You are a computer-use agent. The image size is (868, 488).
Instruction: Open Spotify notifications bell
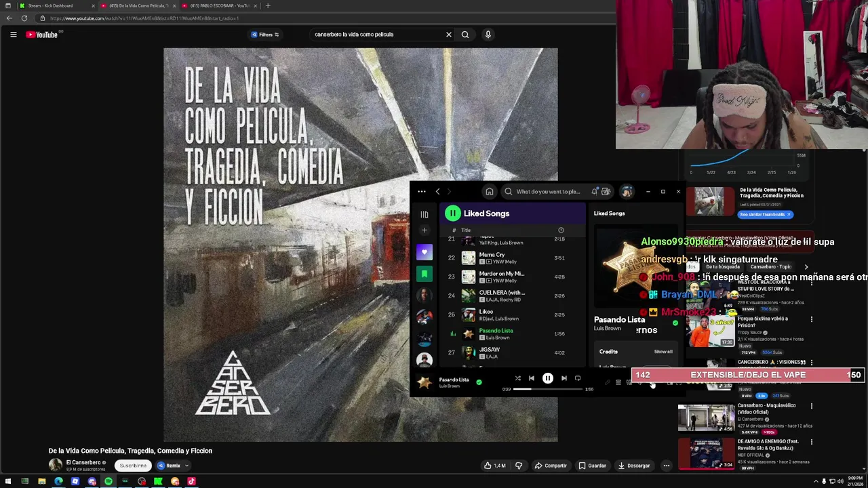pyautogui.click(x=594, y=192)
